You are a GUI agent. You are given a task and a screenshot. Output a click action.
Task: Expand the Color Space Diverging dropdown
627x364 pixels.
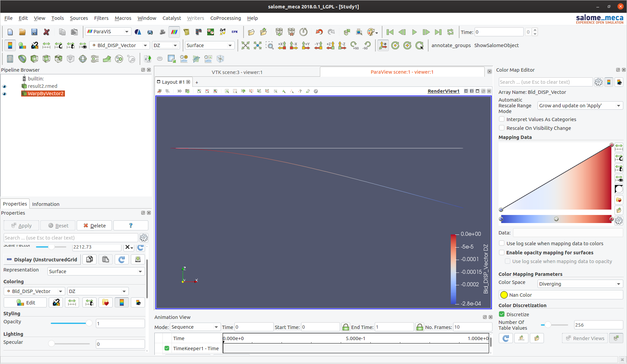(580, 284)
